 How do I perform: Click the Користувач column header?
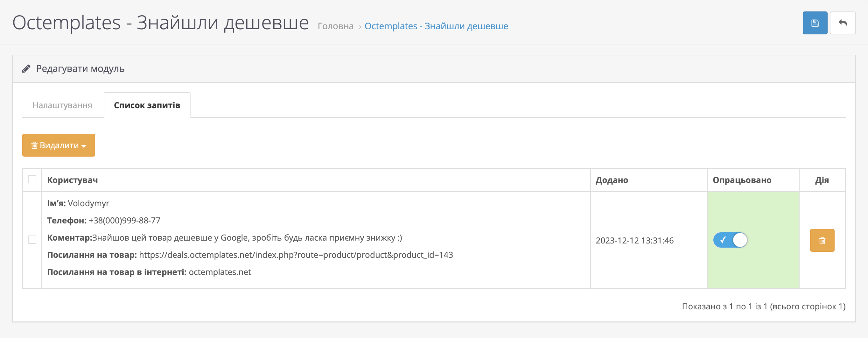point(73,180)
